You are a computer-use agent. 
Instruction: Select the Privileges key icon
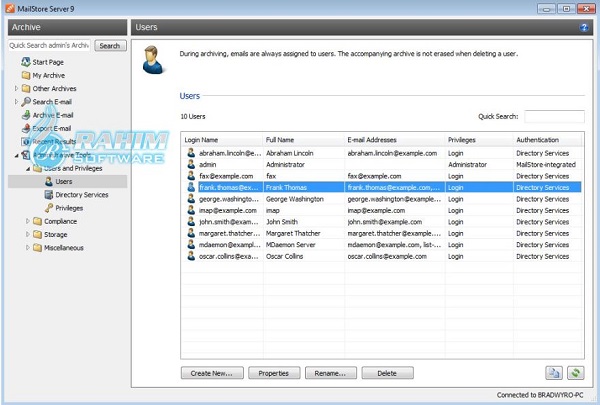point(48,208)
